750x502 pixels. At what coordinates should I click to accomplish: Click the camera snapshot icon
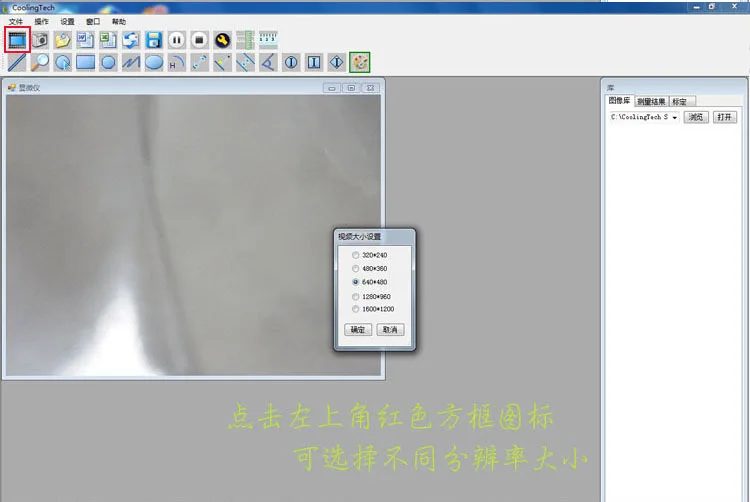click(x=40, y=40)
